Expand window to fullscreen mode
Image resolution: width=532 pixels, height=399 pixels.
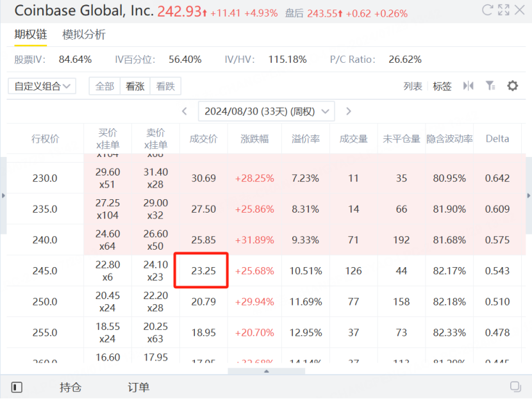click(x=504, y=10)
